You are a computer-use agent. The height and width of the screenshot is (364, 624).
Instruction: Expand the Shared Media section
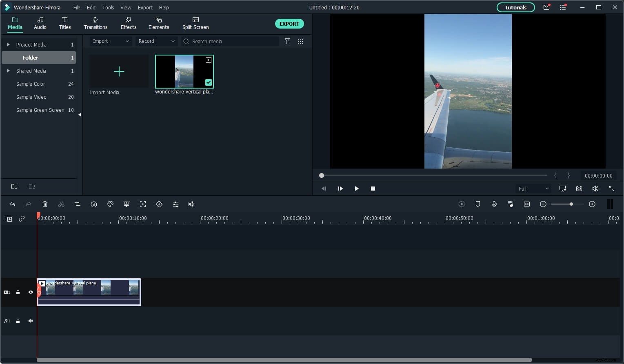pos(8,71)
